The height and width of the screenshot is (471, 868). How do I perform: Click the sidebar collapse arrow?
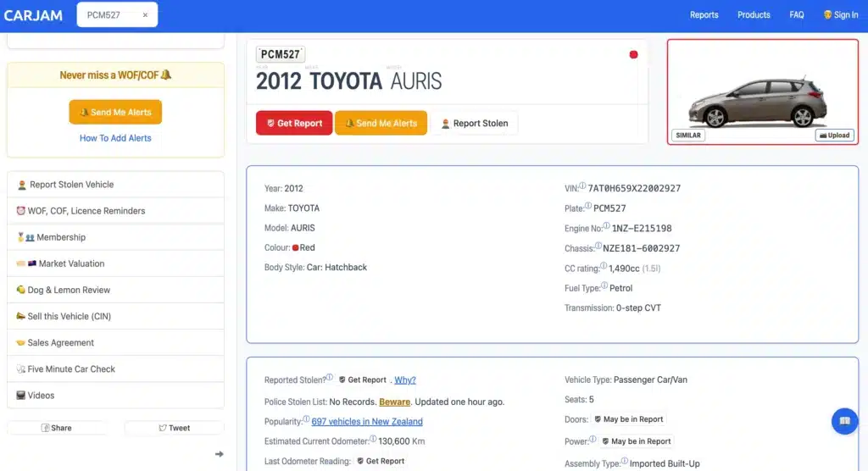[220, 454]
